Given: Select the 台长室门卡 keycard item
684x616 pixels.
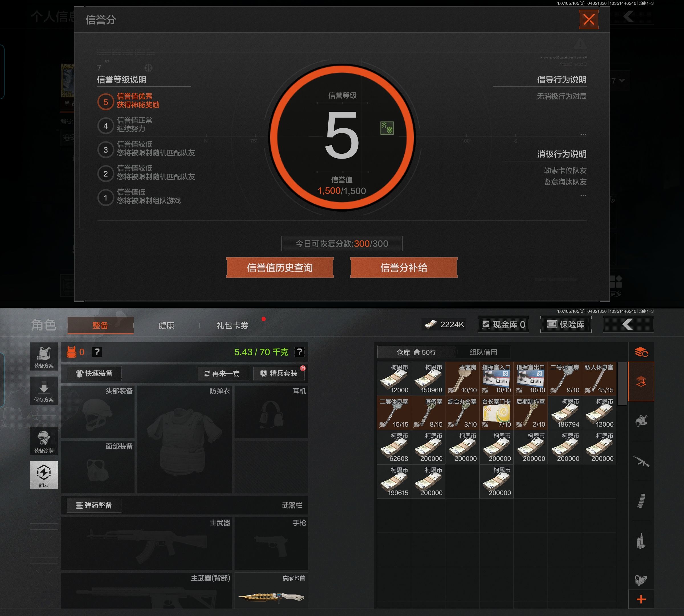Looking at the screenshot, I should (x=496, y=413).
